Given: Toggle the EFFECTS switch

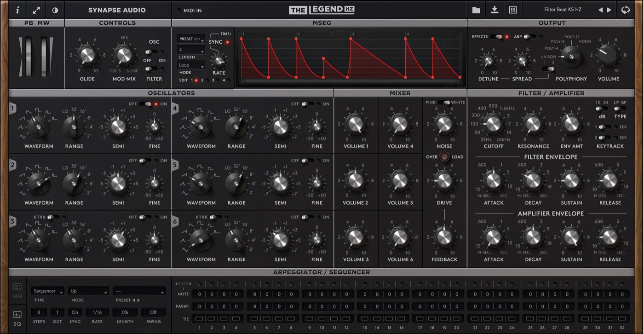Looking at the screenshot, I should pyautogui.click(x=496, y=36).
